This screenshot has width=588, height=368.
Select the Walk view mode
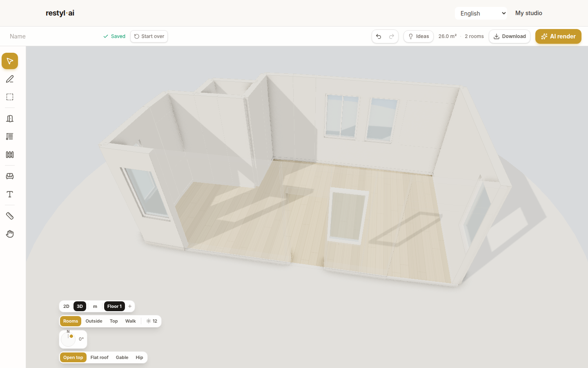pos(131,321)
